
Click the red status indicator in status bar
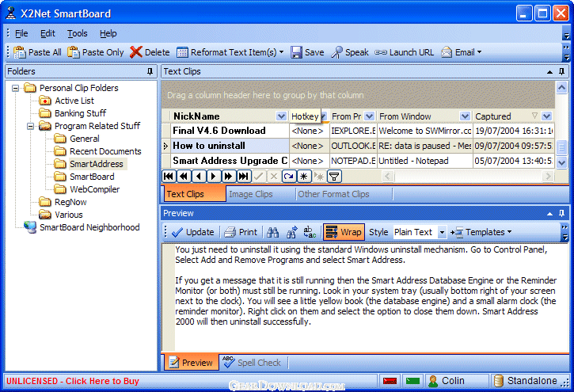(x=390, y=381)
